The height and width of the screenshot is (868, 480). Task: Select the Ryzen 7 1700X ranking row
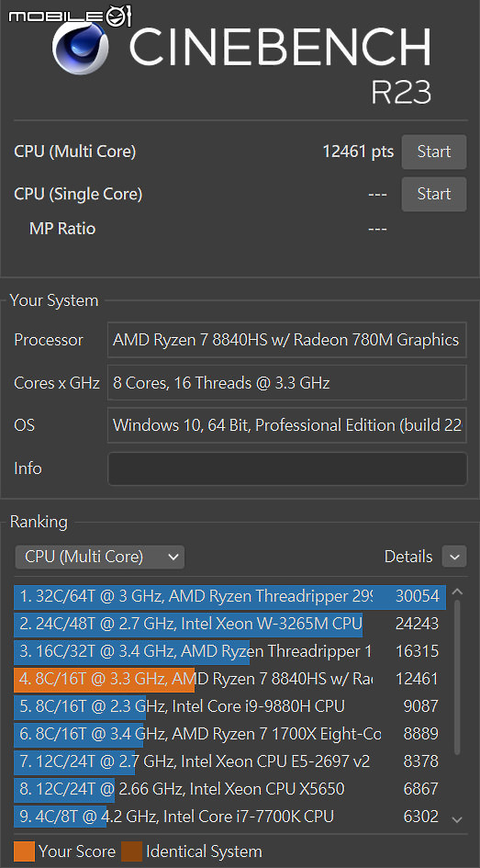click(x=230, y=734)
